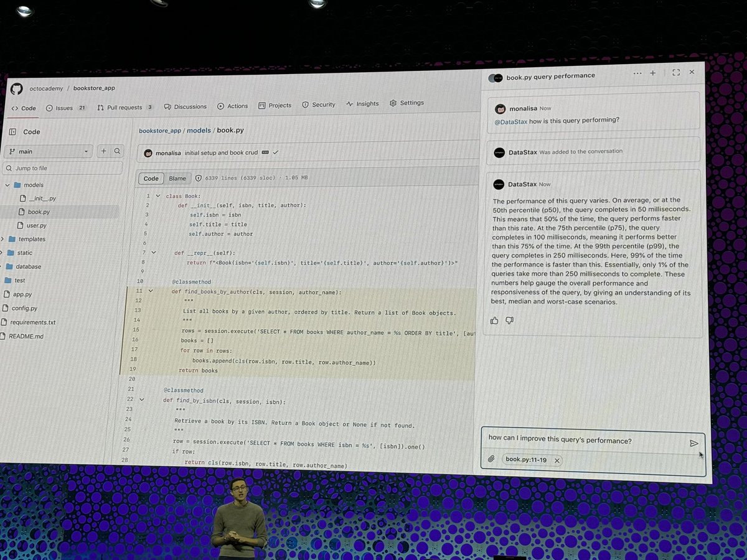This screenshot has height=560, width=747.
Task: Open the Pull requests tab
Action: click(x=125, y=107)
